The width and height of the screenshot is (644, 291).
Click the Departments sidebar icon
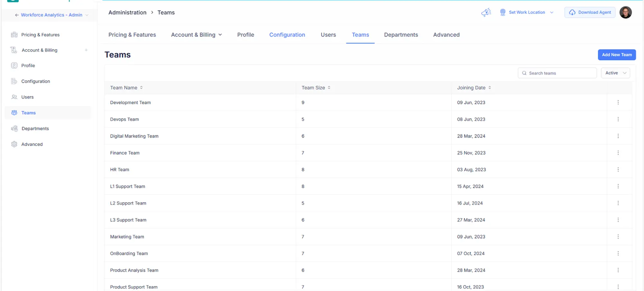[14, 128]
